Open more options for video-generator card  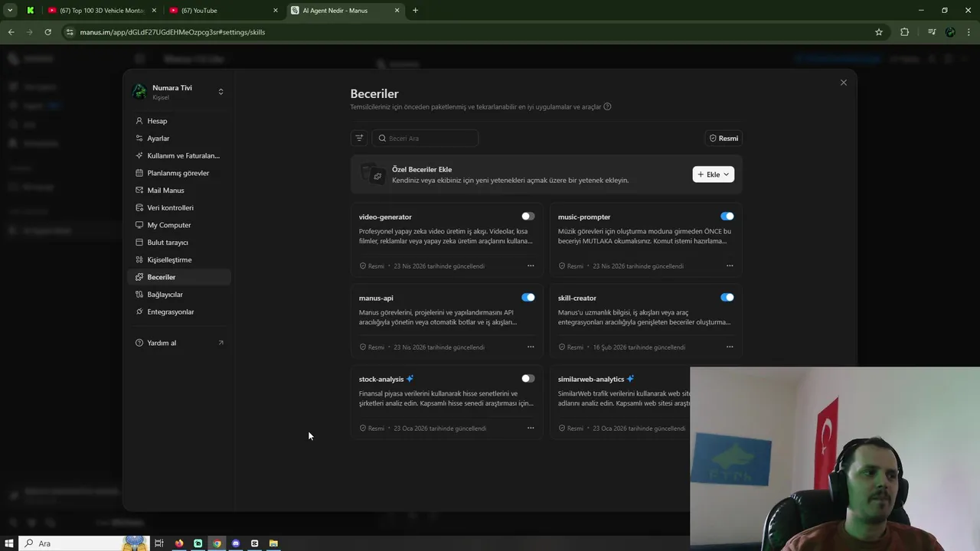tap(531, 266)
